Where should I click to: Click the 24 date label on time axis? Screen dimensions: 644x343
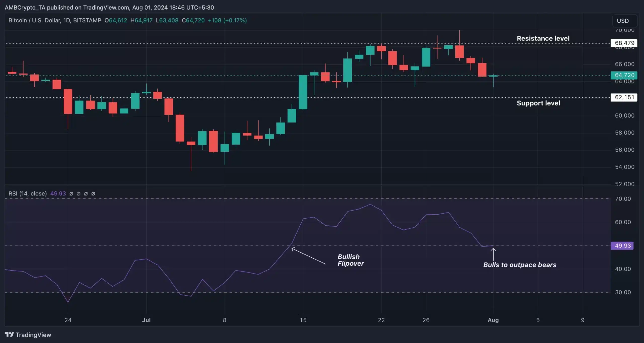point(68,320)
